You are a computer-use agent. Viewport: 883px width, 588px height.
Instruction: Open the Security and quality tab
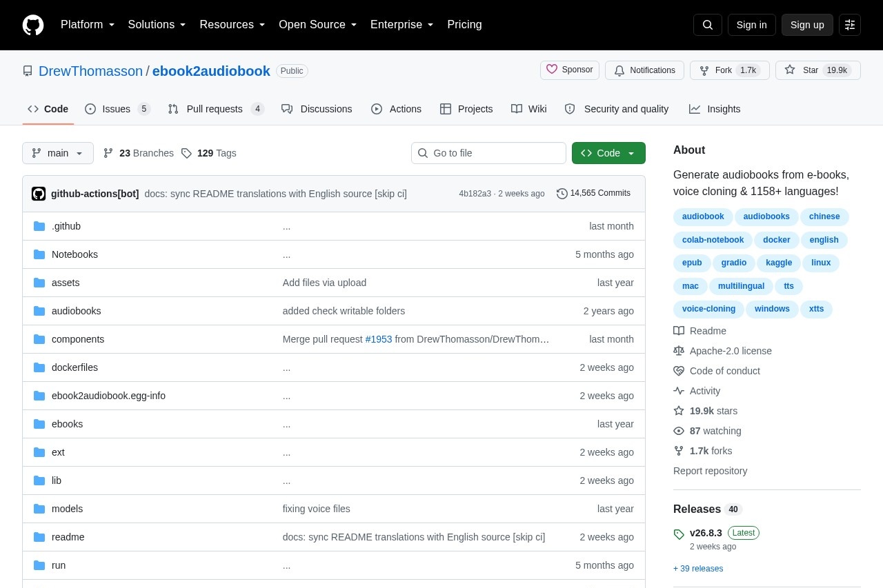click(x=617, y=109)
